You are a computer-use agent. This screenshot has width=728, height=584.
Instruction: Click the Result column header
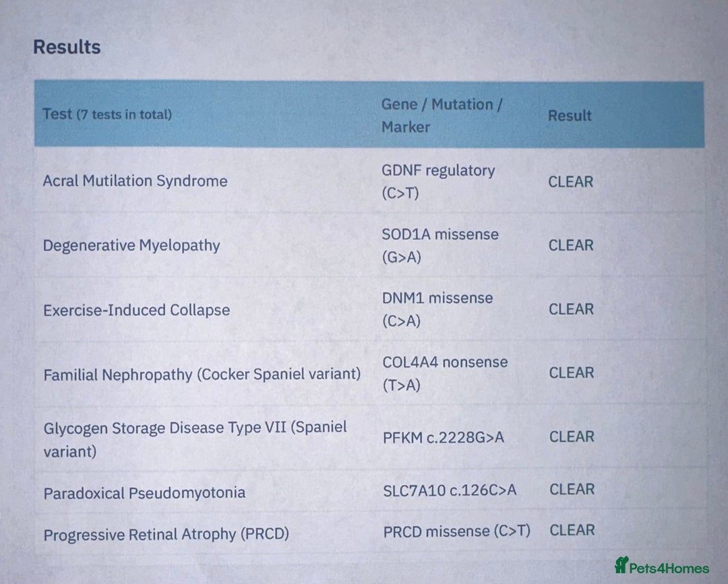[x=570, y=115]
